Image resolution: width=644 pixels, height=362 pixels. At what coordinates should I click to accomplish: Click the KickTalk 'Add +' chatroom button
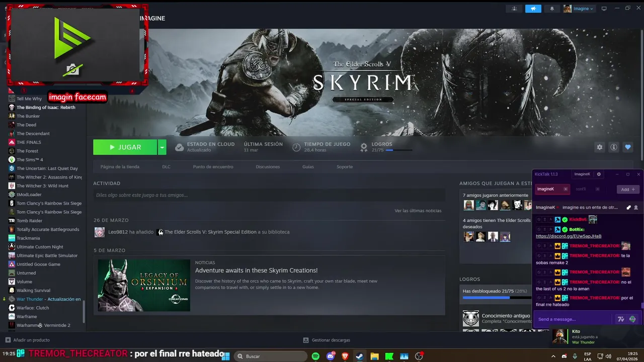(x=628, y=190)
